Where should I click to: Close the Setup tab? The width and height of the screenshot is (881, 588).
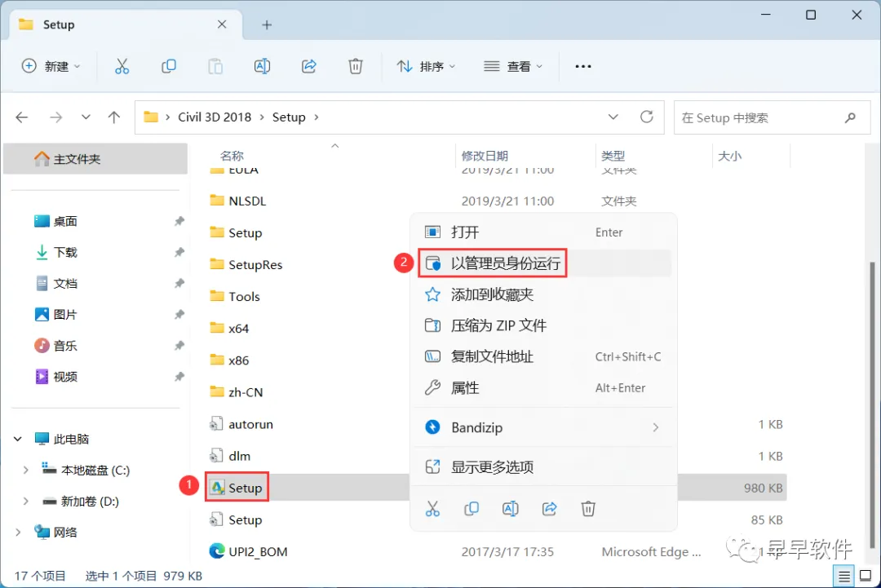pyautogui.click(x=222, y=24)
